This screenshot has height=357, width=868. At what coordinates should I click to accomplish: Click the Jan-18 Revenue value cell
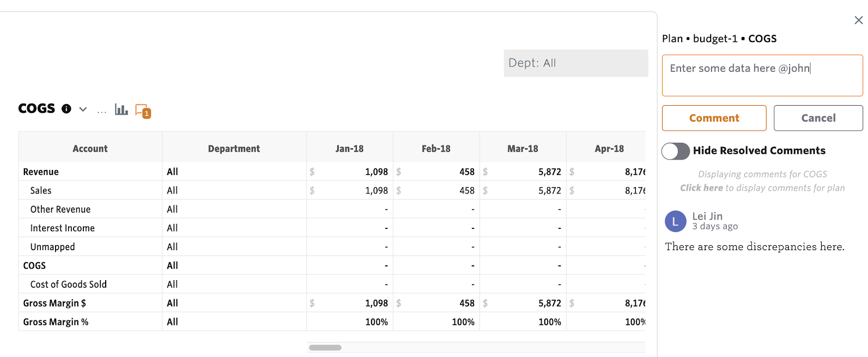[349, 172]
